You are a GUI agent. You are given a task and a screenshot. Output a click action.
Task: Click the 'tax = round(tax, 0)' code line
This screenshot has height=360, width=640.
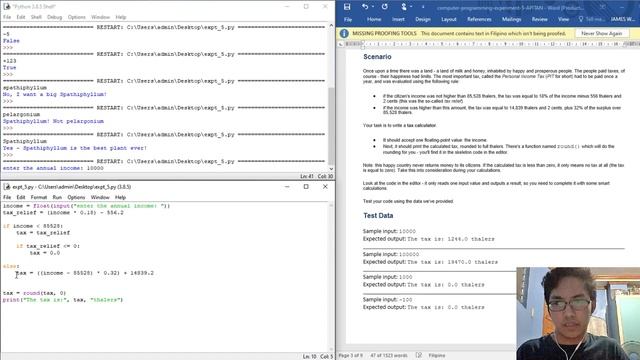tap(34, 293)
